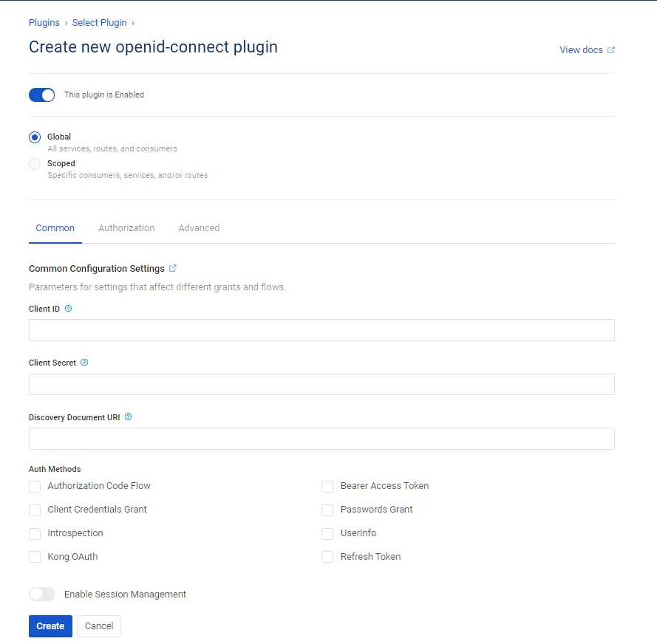Viewport: 657px width, 644px height.
Task: Select the Scoped radio button
Action: coord(35,164)
